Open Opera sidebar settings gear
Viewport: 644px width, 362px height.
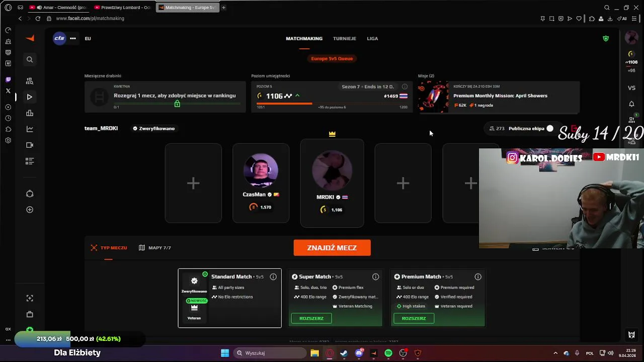coord(8,140)
